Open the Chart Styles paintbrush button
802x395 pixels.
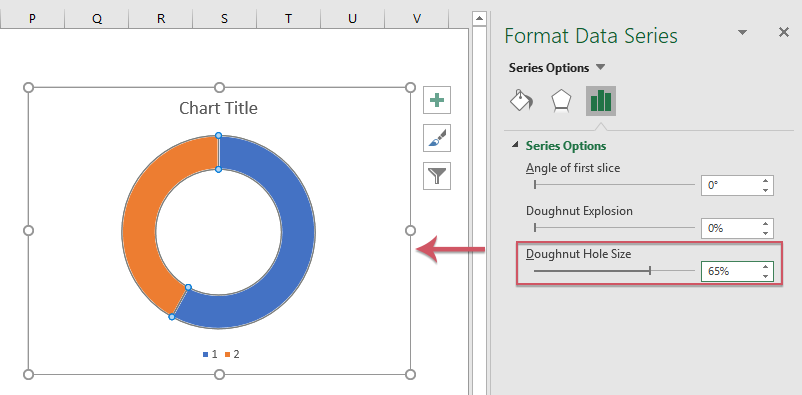pos(437,138)
